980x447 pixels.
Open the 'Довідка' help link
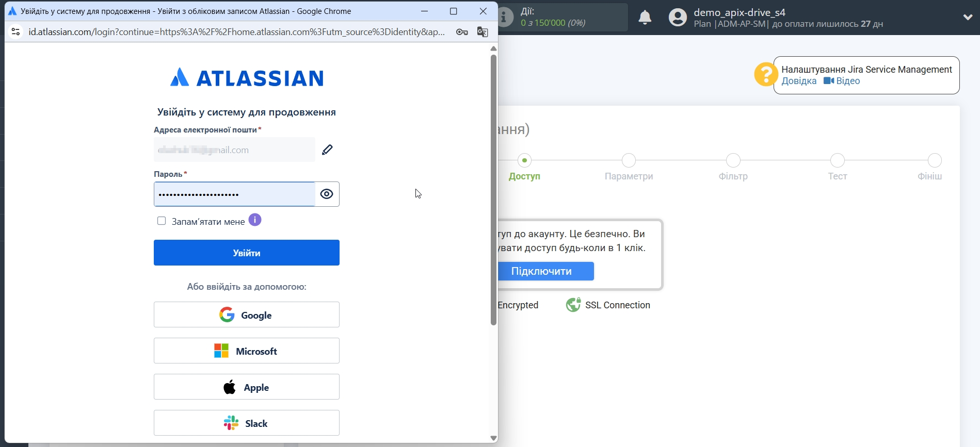click(x=799, y=81)
